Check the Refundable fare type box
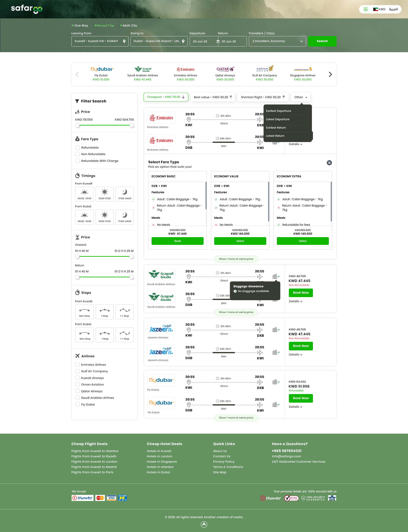The image size is (408, 532). [78, 148]
